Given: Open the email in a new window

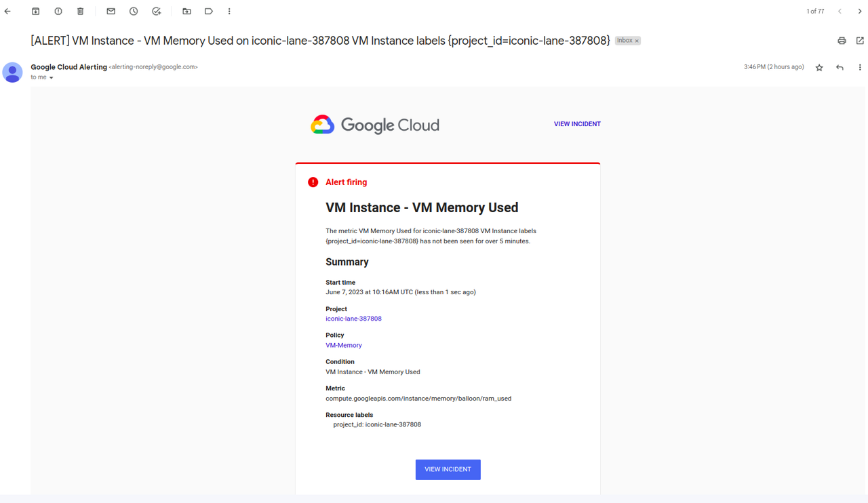Looking at the screenshot, I should tap(860, 41).
